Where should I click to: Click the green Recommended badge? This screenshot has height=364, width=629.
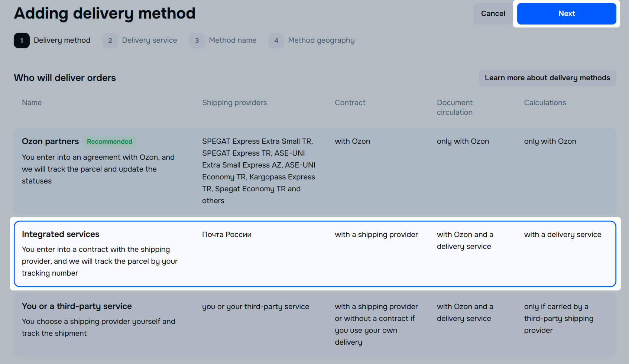point(110,142)
